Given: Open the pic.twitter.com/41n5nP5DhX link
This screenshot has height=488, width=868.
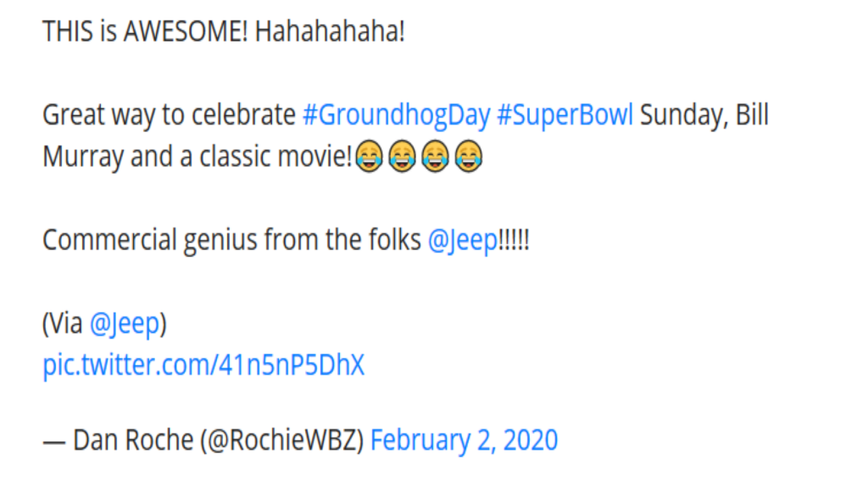Looking at the screenshot, I should click(x=203, y=365).
